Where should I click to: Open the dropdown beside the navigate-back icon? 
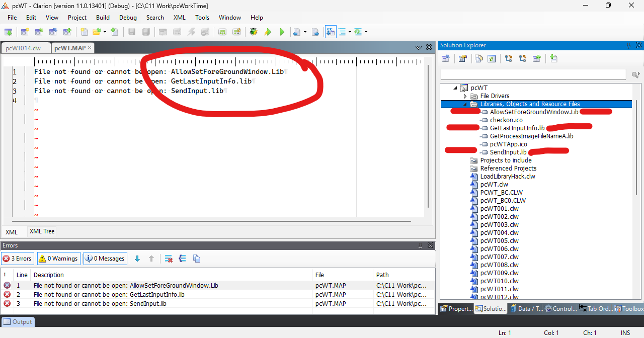click(x=305, y=32)
